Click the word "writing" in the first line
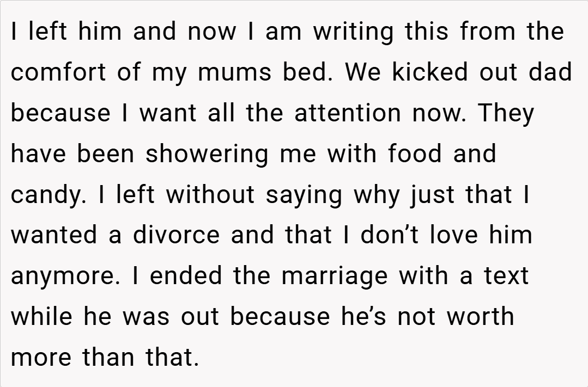Image resolution: width=588 pixels, height=387 pixels. coord(353,32)
